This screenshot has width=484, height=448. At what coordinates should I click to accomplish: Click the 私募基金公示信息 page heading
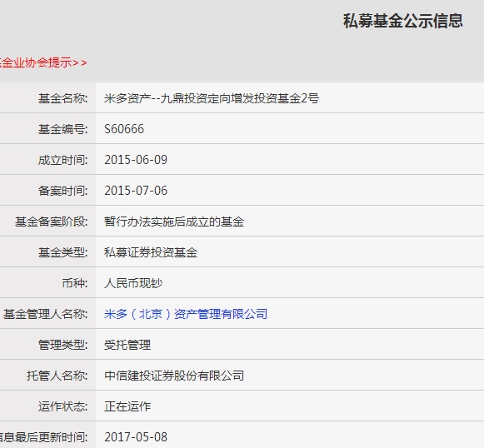pos(403,21)
